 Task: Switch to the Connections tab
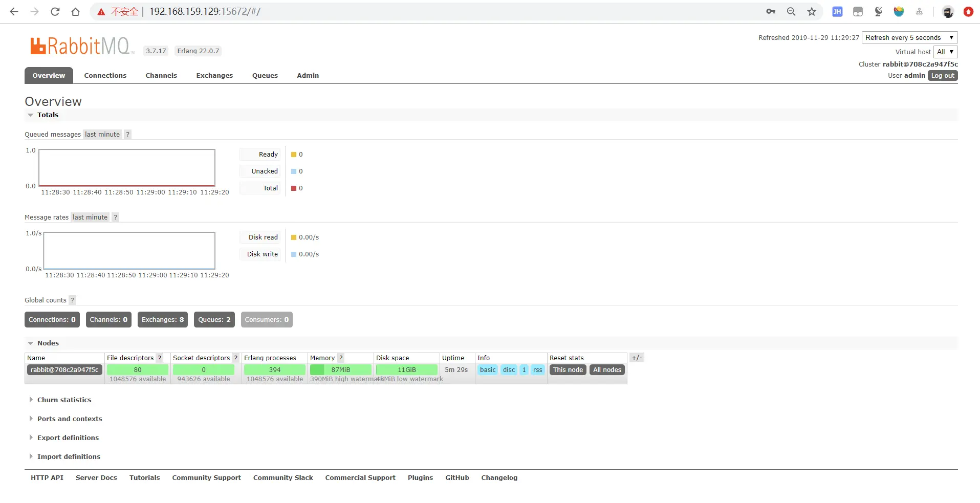coord(105,75)
